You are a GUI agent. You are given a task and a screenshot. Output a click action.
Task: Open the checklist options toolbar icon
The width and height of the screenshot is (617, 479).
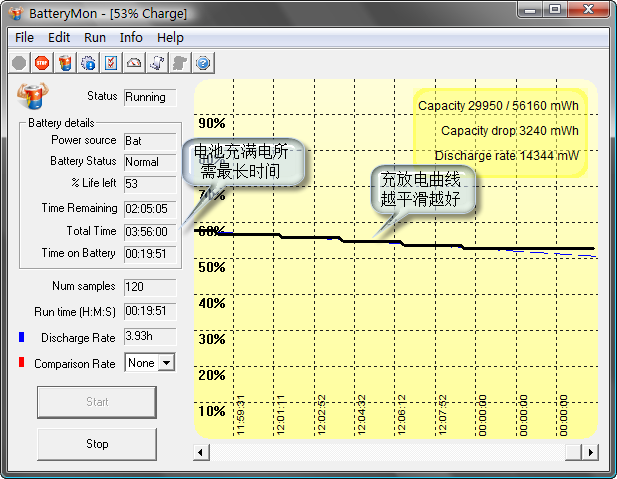pyautogui.click(x=111, y=63)
